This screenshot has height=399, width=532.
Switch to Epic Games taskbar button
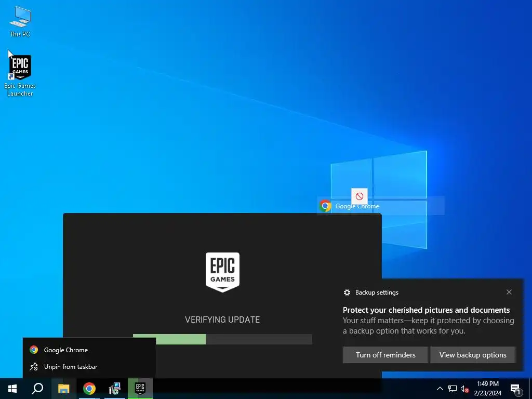140,389
